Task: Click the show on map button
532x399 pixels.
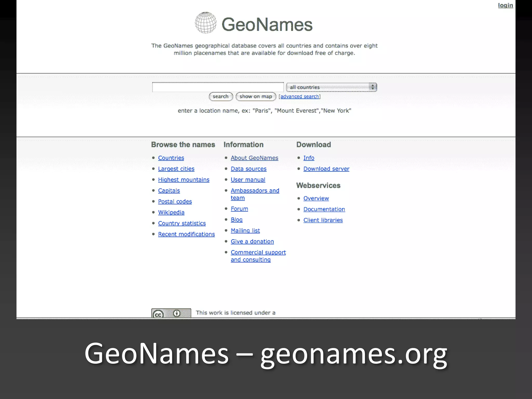Action: (x=256, y=96)
